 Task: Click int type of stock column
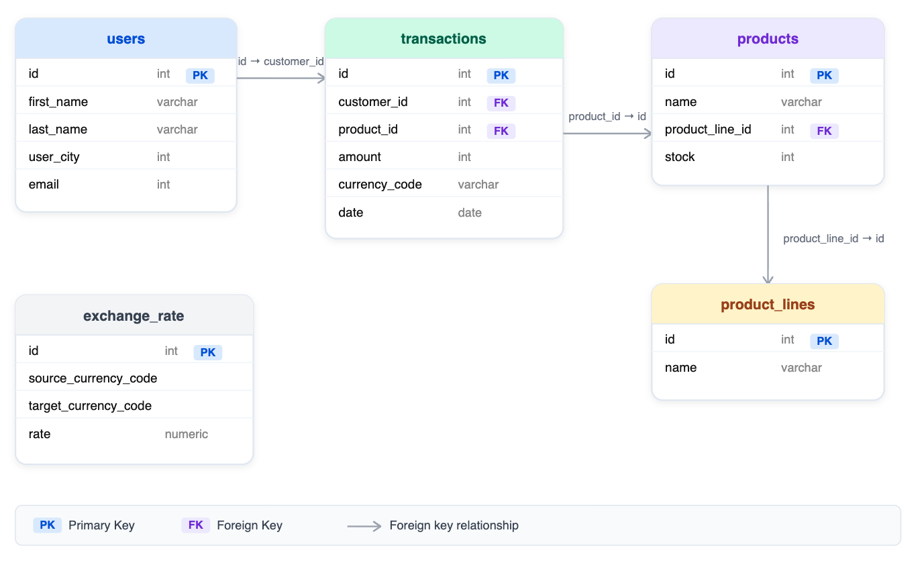pos(788,157)
